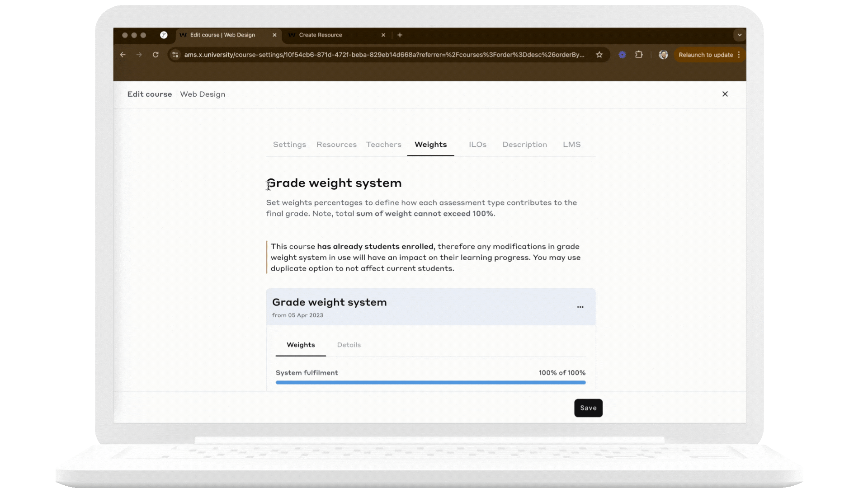Click the site information icon in address bar
Viewport: 868px width, 488px height.
175,55
